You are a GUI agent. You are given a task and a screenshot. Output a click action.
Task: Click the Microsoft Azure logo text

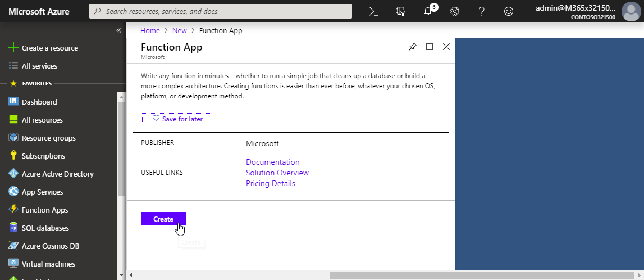(39, 11)
